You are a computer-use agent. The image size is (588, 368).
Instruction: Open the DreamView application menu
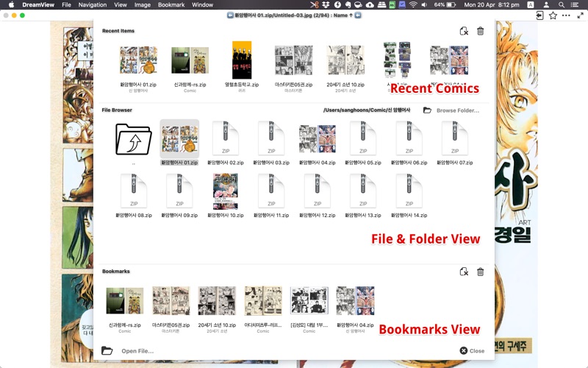(38, 5)
